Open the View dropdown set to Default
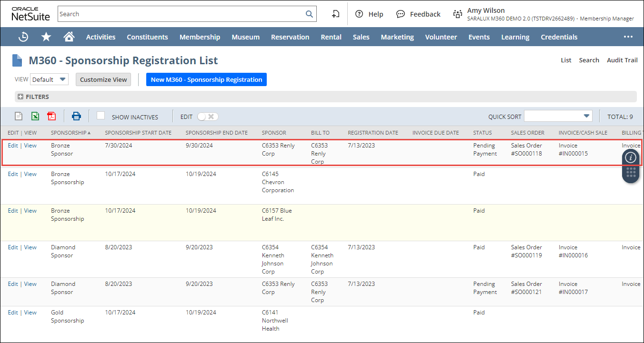The height and width of the screenshot is (343, 644). point(50,79)
